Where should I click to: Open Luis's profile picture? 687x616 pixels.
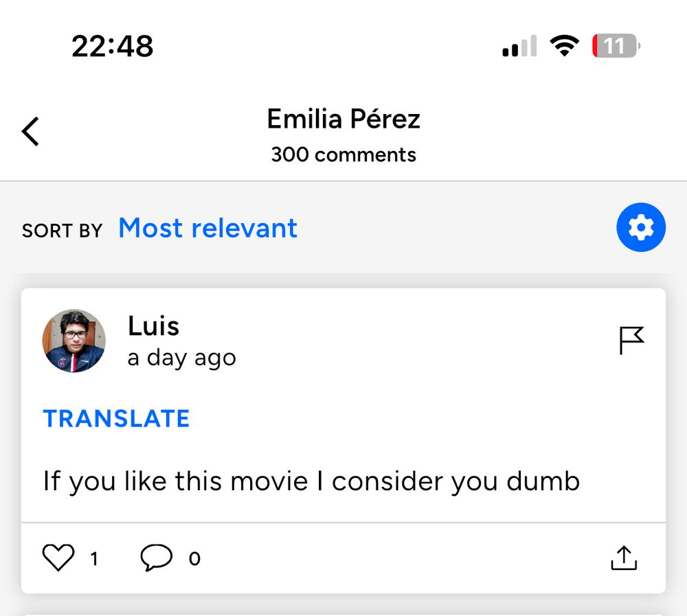click(x=74, y=341)
